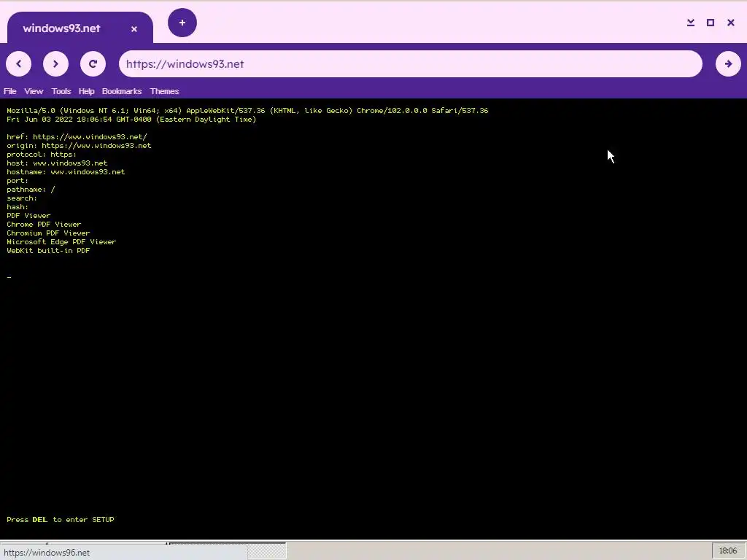Click the host: www.windows93.net line
The width and height of the screenshot is (747, 560).
pos(57,163)
